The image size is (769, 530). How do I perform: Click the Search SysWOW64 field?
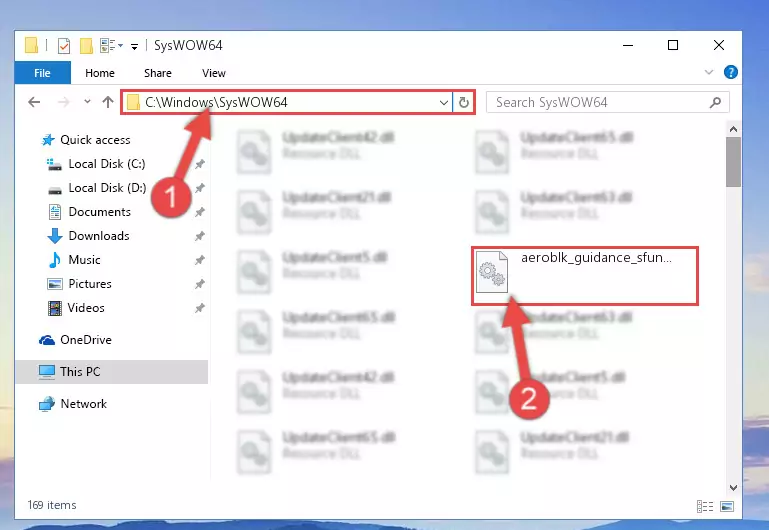607,102
